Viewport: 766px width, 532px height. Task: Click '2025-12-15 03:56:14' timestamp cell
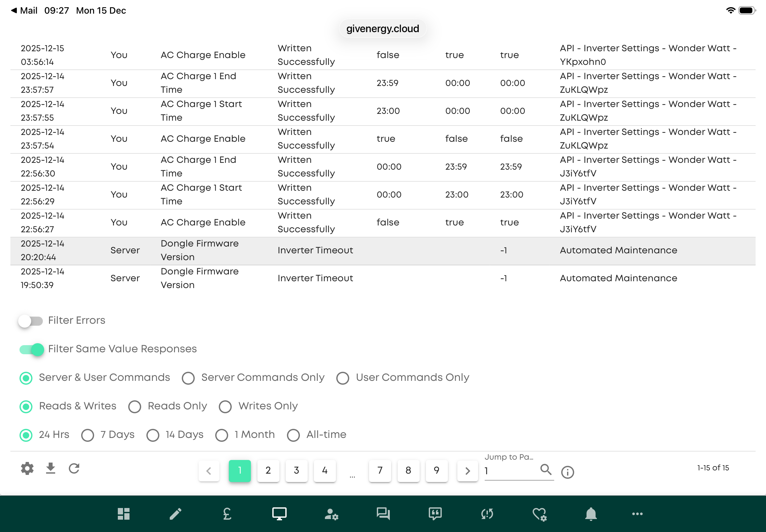coord(42,55)
